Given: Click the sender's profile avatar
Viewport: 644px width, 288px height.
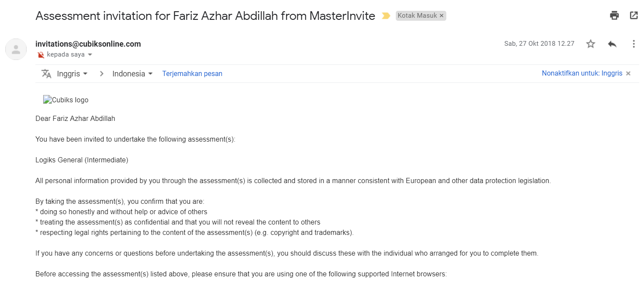Looking at the screenshot, I should pos(16,49).
